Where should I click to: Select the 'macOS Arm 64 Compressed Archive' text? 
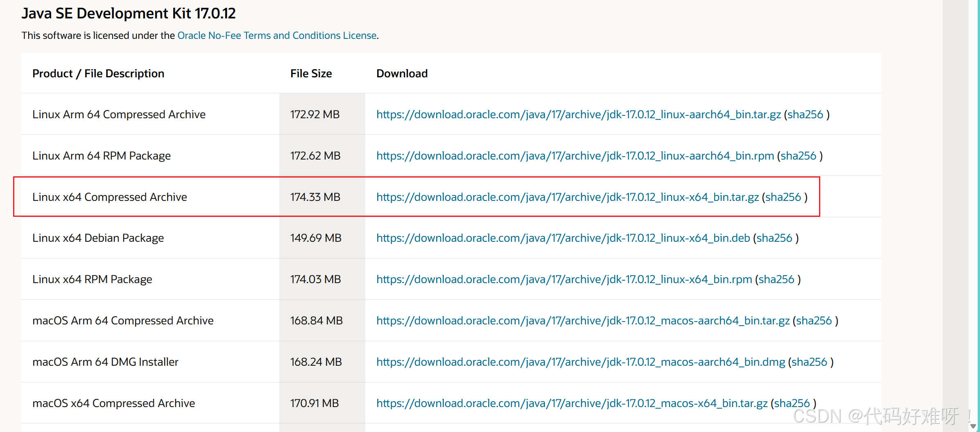pyautogui.click(x=123, y=321)
